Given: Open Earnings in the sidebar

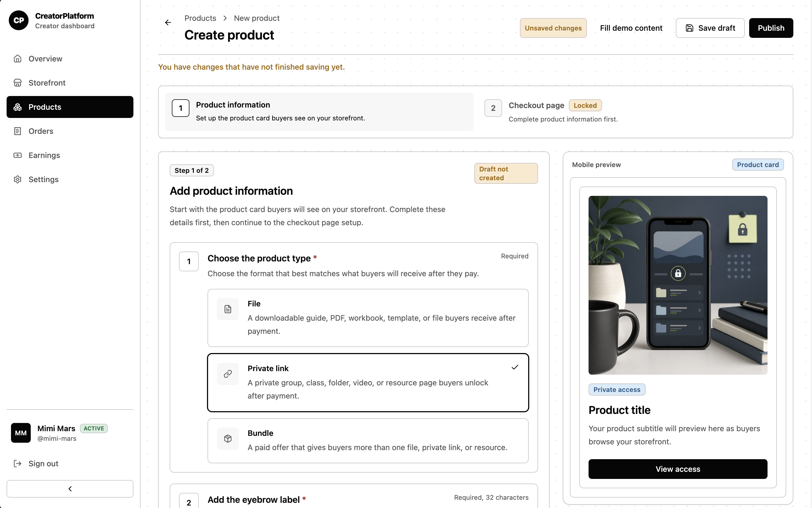Looking at the screenshot, I should (x=70, y=155).
